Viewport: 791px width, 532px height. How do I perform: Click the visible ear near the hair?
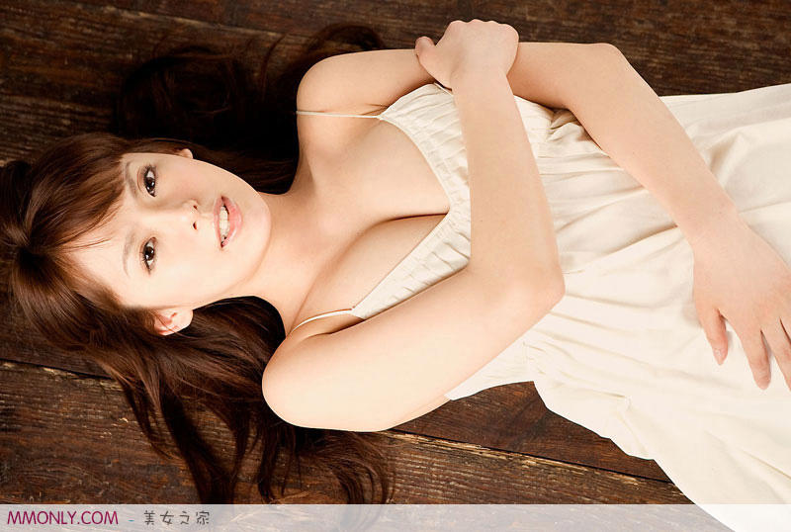pyautogui.click(x=172, y=319)
